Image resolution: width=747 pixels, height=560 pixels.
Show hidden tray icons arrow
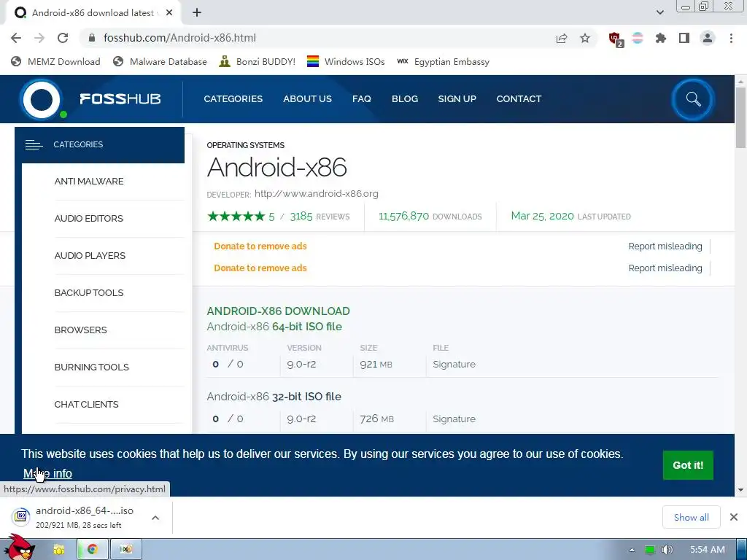pos(632,550)
